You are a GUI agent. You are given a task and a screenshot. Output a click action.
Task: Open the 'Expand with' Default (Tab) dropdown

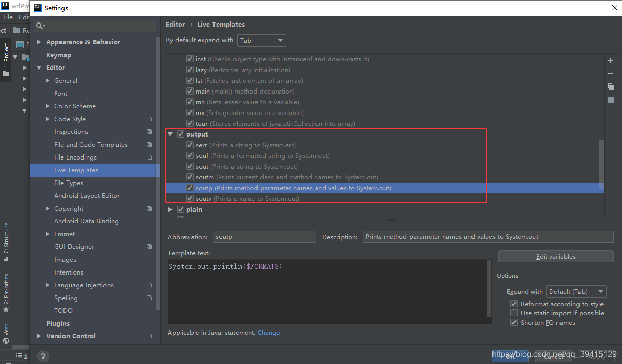(x=576, y=292)
